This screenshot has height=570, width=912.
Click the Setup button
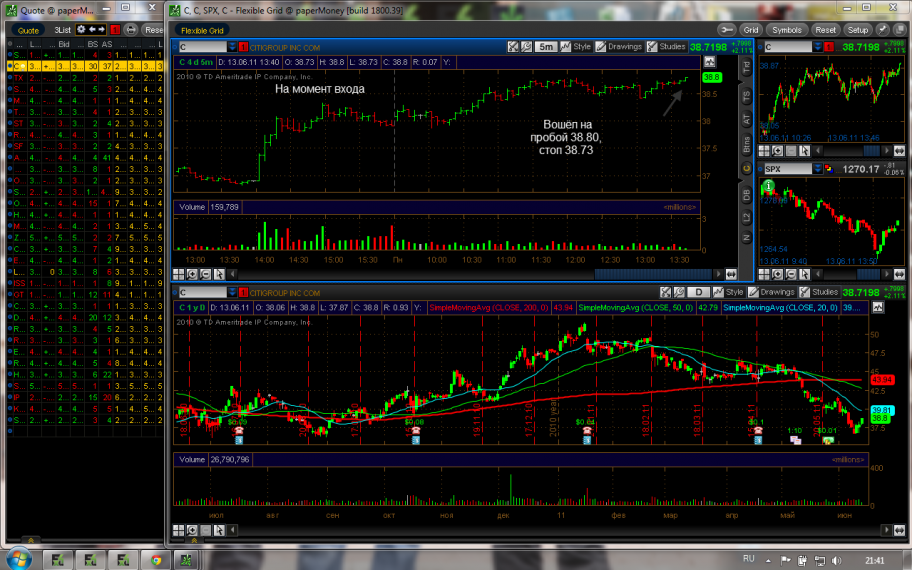coord(858,30)
